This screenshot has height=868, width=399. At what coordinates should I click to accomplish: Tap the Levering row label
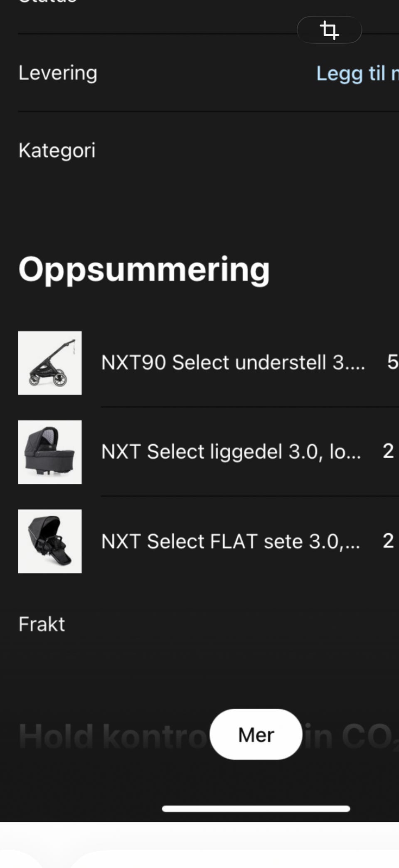(58, 73)
